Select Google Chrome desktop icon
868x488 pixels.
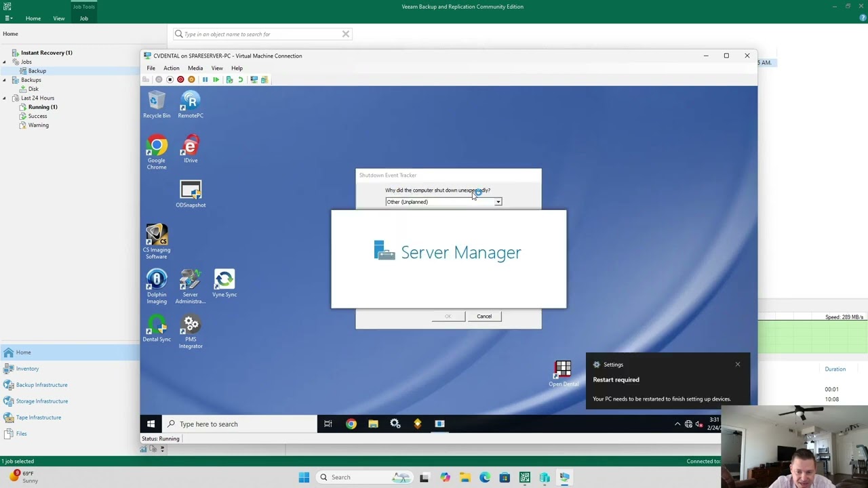pos(157,152)
